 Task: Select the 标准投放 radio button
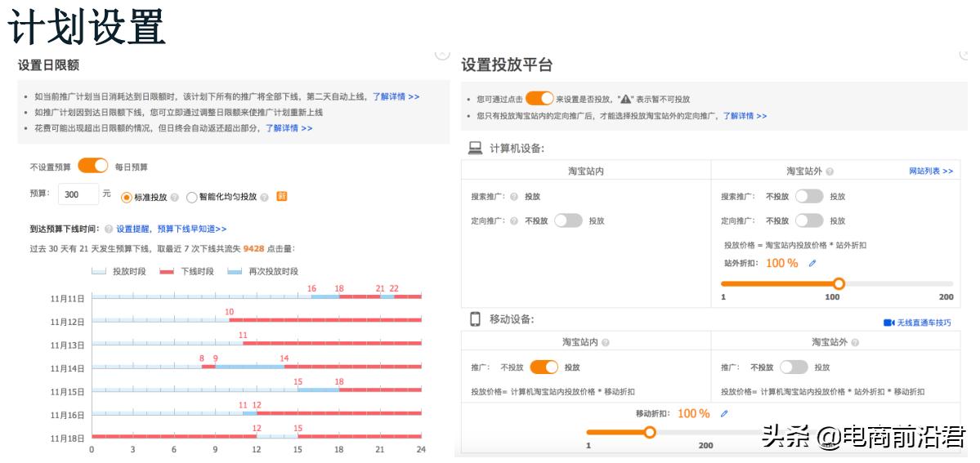pos(126,197)
